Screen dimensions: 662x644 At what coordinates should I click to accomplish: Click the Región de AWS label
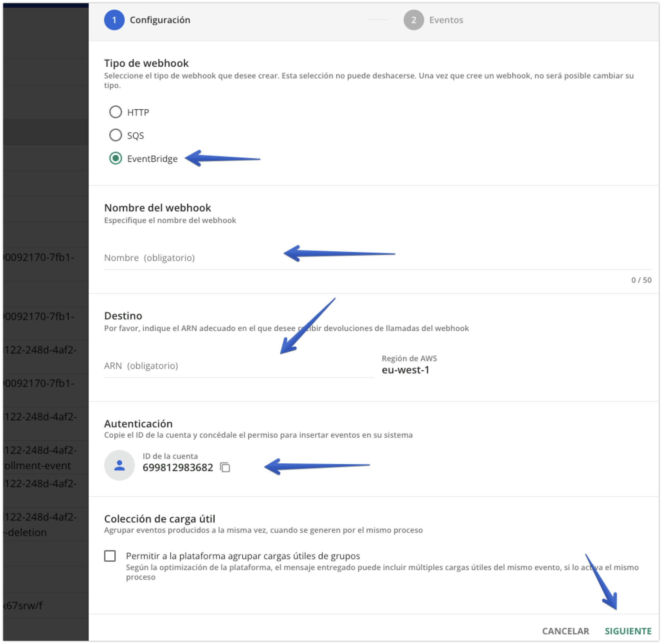[409, 359]
